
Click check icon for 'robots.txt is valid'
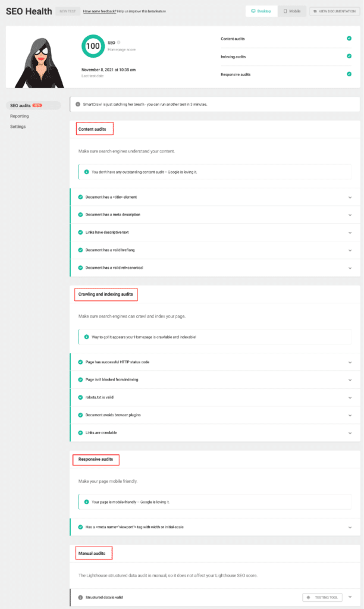point(80,397)
